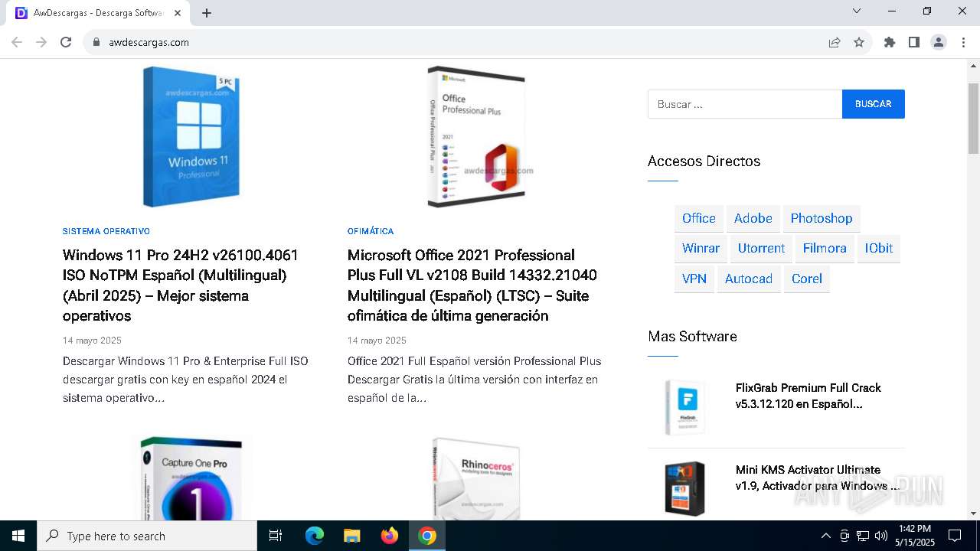Select the AwDescargas browser tab

point(98,13)
